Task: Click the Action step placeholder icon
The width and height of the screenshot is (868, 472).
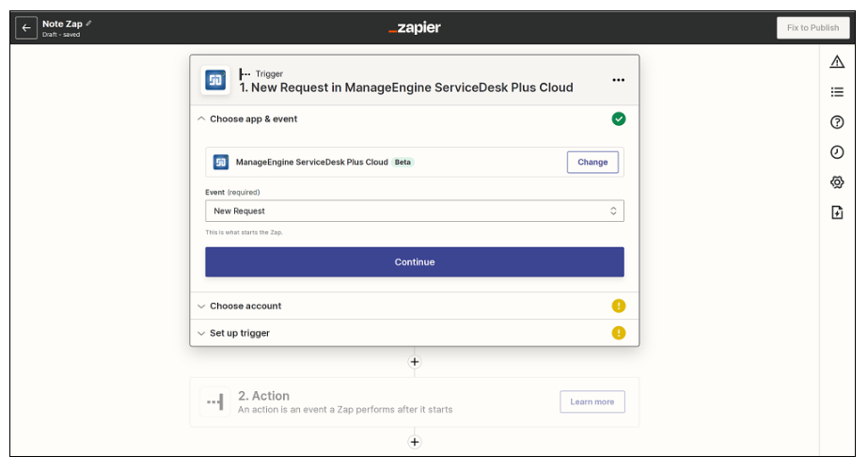Action: 214,401
